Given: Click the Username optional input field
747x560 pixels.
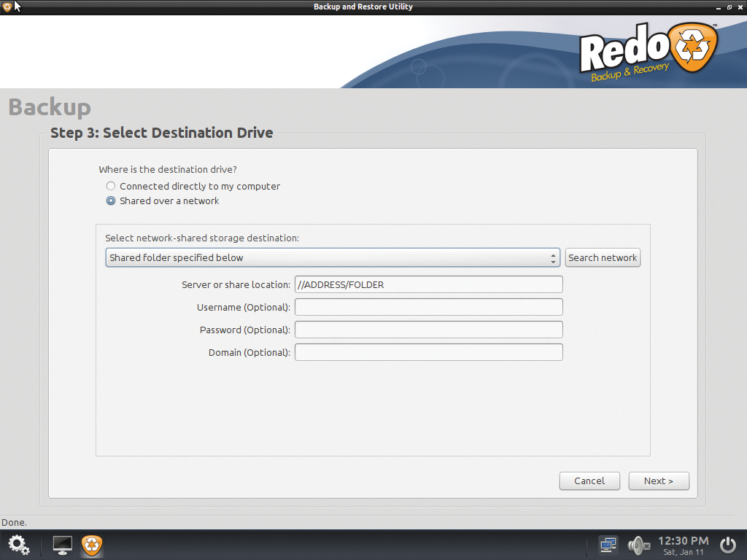Looking at the screenshot, I should [428, 307].
